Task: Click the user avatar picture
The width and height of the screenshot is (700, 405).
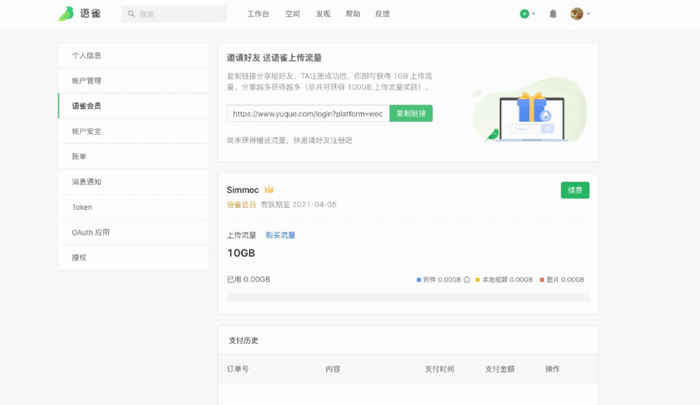Action: pos(577,14)
